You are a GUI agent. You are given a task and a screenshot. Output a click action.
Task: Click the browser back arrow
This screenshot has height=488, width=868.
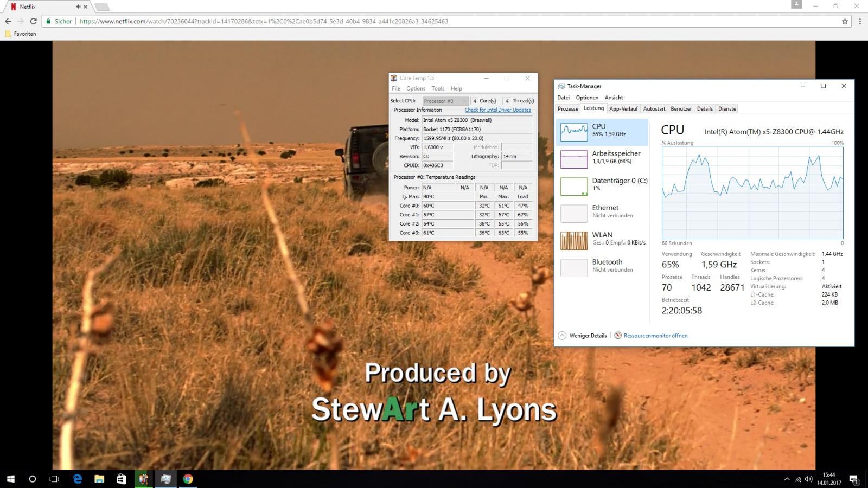(8, 21)
